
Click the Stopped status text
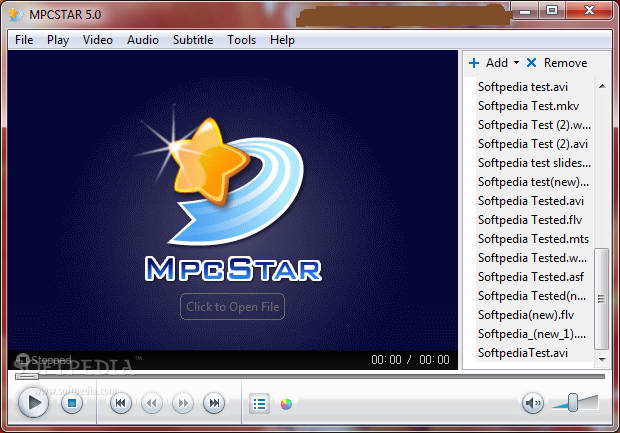click(51, 360)
